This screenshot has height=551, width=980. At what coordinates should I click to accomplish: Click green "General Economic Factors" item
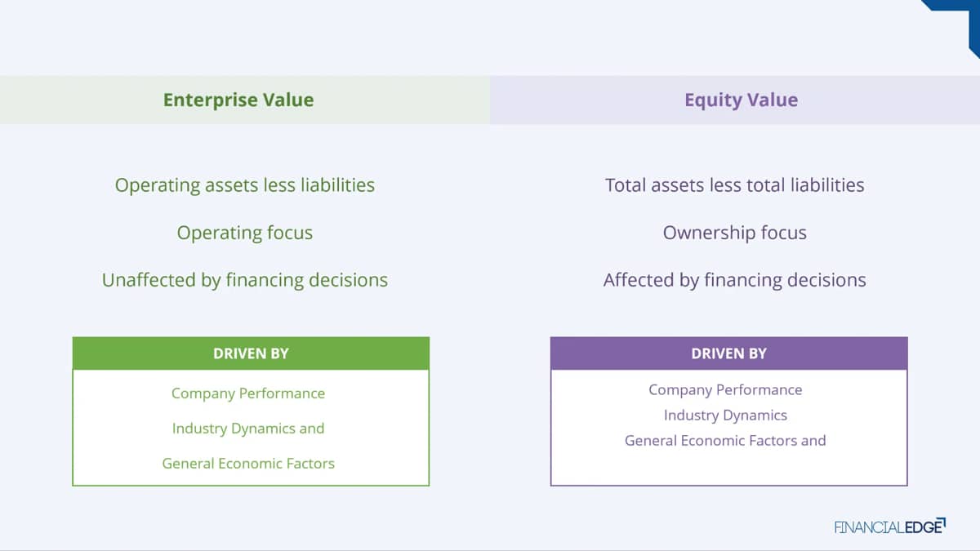[248, 464]
